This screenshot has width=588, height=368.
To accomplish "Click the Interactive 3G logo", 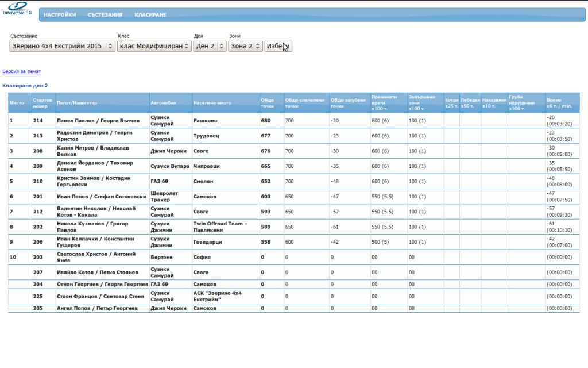I will 17,9.
